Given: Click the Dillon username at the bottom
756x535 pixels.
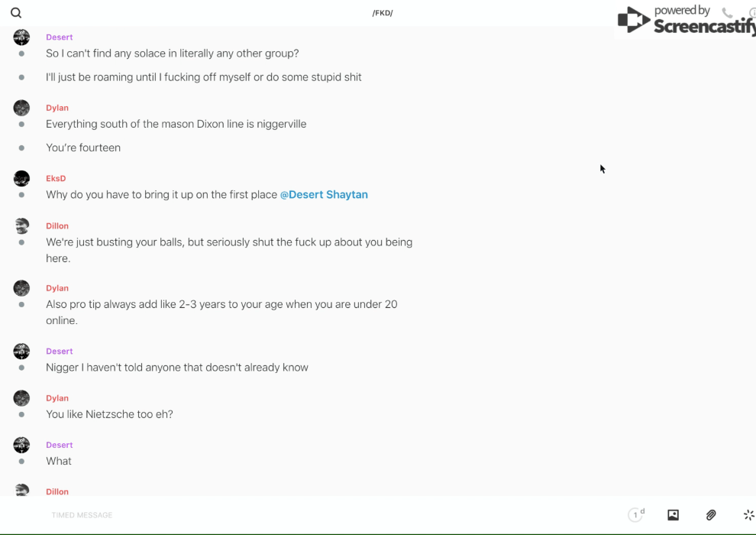Looking at the screenshot, I should tap(57, 491).
